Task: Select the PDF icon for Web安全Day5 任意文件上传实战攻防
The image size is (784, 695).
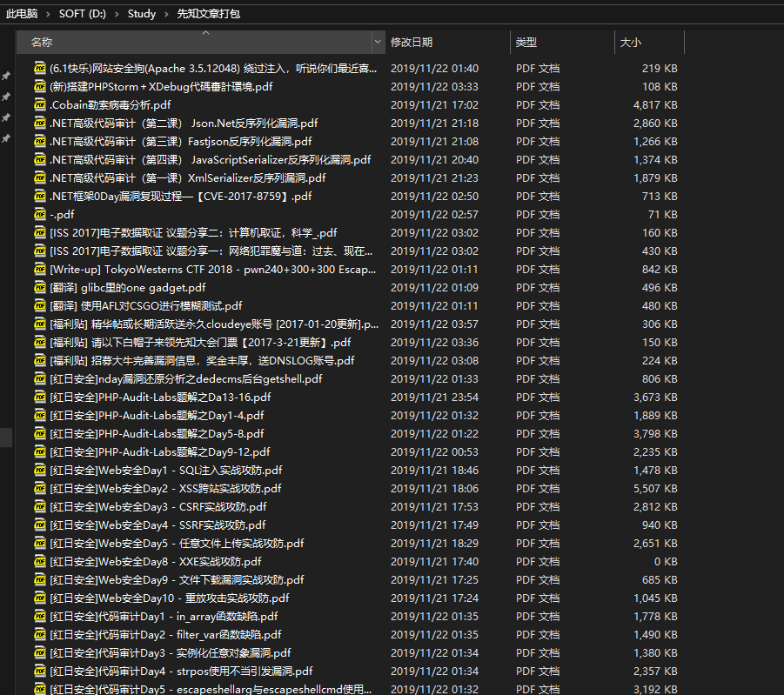Action: pos(40,543)
